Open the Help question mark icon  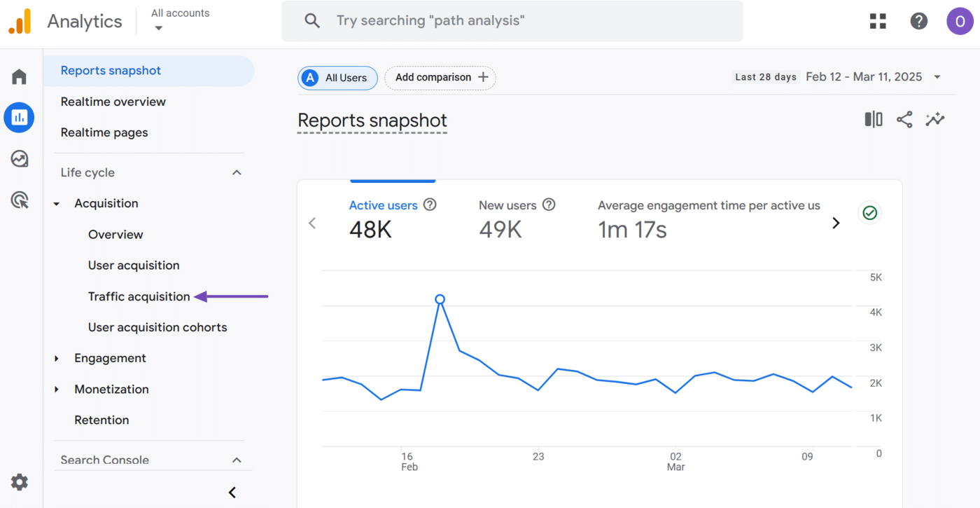pos(918,21)
